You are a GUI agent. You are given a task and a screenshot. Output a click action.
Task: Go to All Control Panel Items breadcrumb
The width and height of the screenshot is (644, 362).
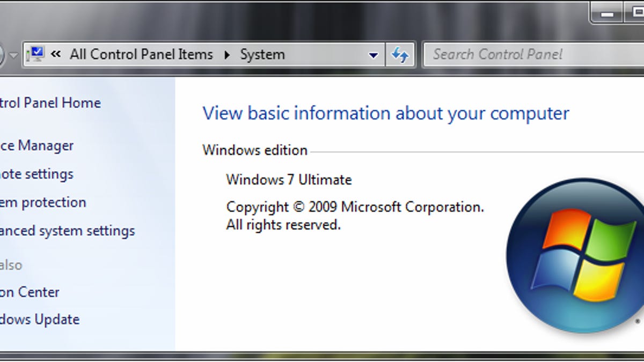click(141, 54)
